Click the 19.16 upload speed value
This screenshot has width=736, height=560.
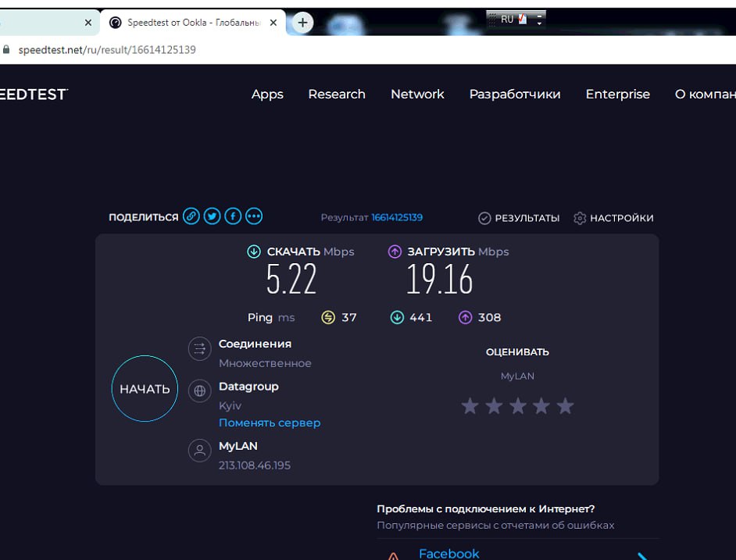[x=439, y=279]
